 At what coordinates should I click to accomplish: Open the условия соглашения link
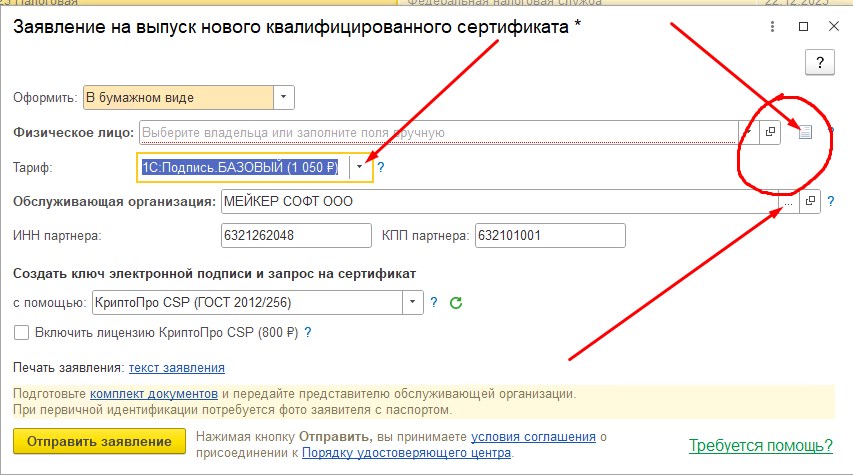533,436
